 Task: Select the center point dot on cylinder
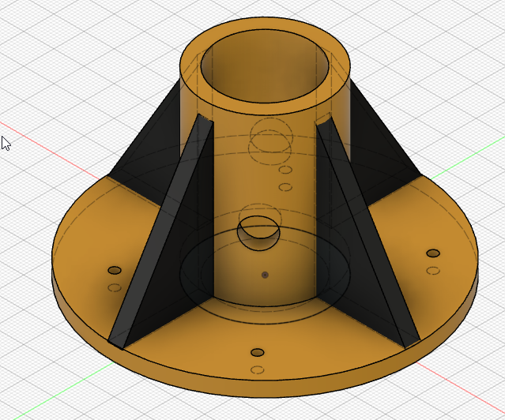(x=265, y=275)
